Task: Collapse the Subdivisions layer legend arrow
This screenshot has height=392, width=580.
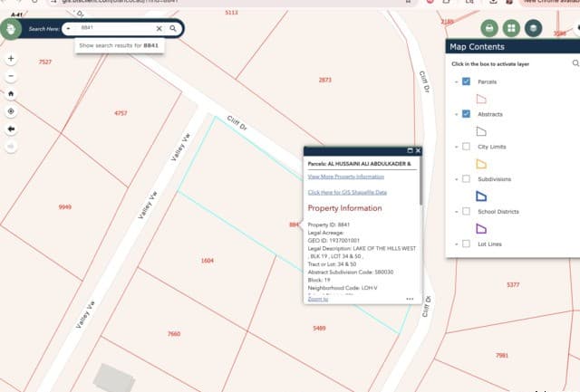Action: tap(456, 179)
